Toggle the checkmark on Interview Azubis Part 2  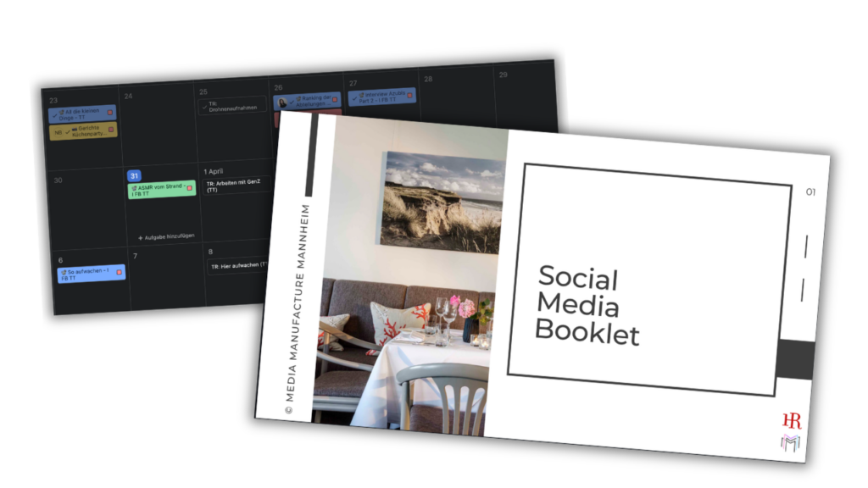(354, 98)
